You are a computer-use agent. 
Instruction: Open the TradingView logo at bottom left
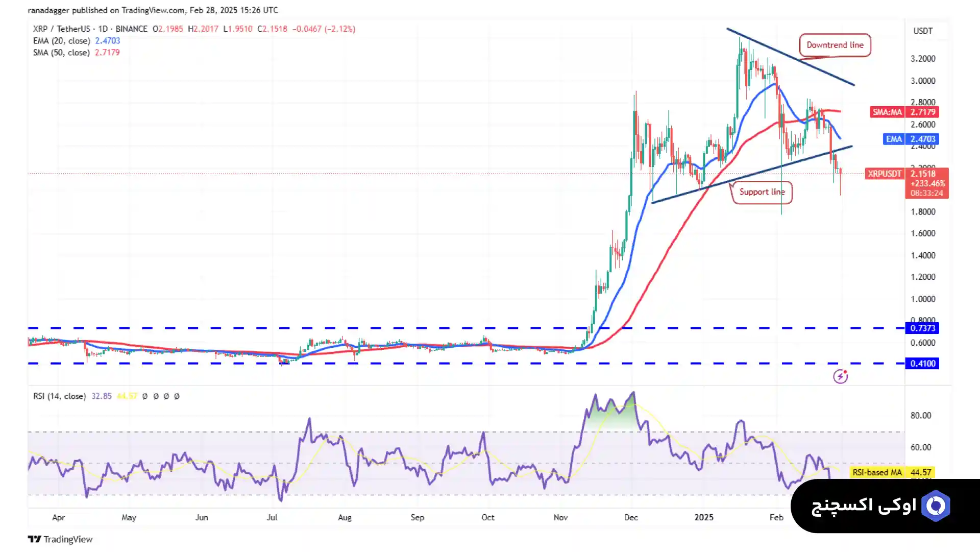point(60,539)
